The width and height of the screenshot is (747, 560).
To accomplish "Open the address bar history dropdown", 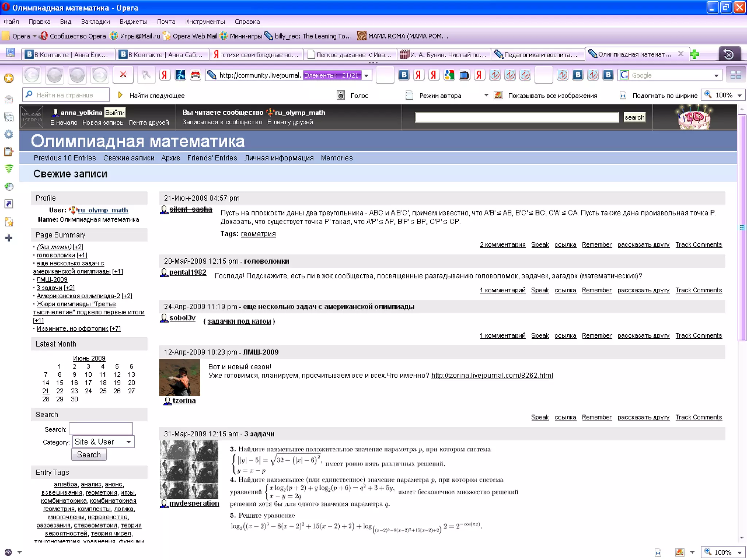I will (x=366, y=75).
